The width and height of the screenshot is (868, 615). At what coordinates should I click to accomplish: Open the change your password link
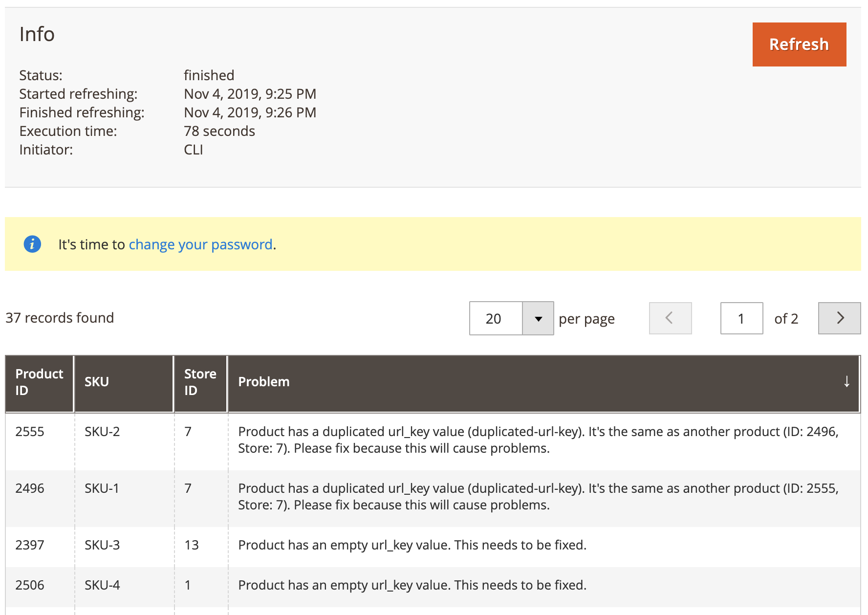click(x=201, y=244)
